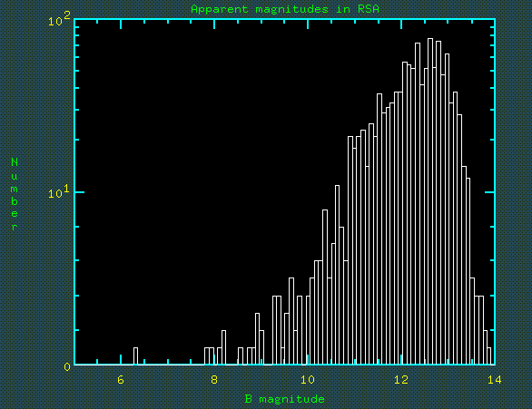
Task: Click the x-axis tick label 12
Action: pyautogui.click(x=401, y=380)
